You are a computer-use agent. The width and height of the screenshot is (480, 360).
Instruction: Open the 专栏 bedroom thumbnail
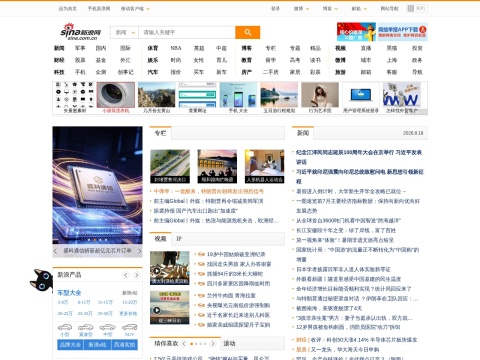265,166
